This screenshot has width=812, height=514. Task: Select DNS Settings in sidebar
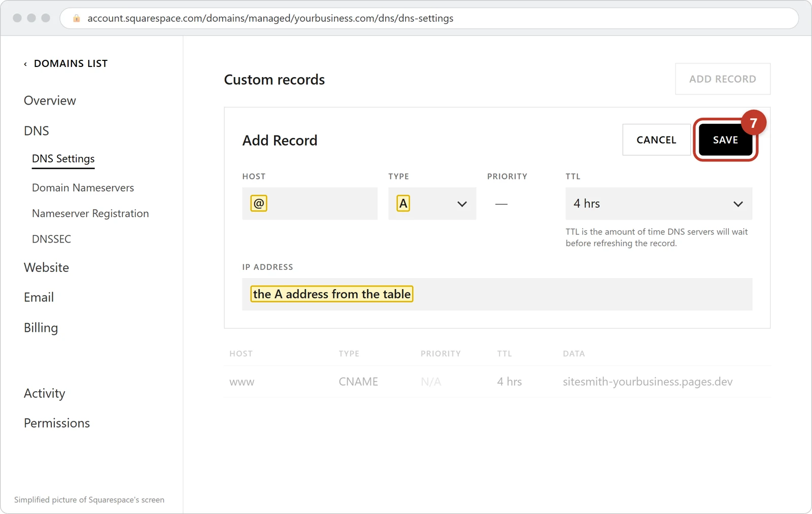click(63, 159)
